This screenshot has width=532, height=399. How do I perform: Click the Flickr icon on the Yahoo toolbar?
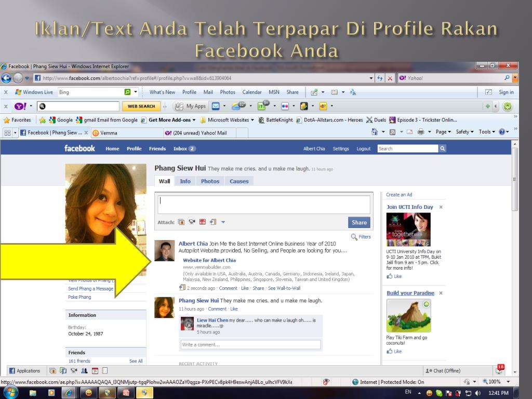285,106
